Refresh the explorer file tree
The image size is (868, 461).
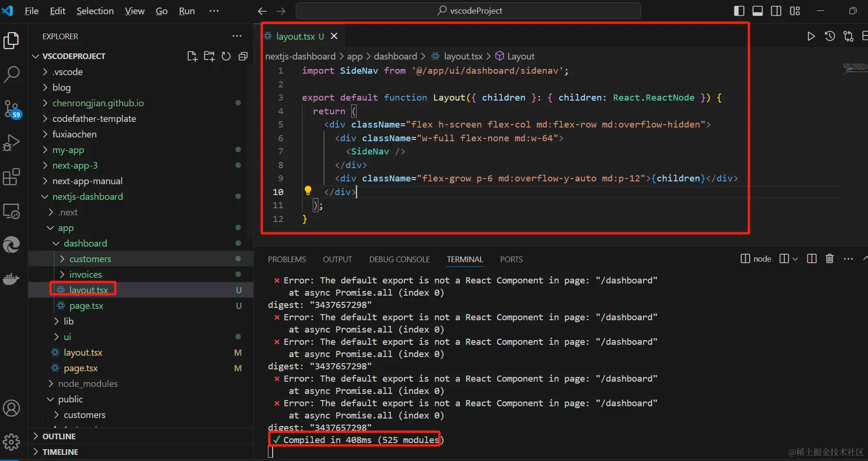coord(226,56)
